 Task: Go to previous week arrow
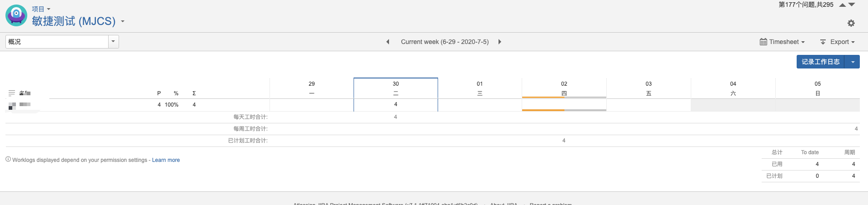388,42
